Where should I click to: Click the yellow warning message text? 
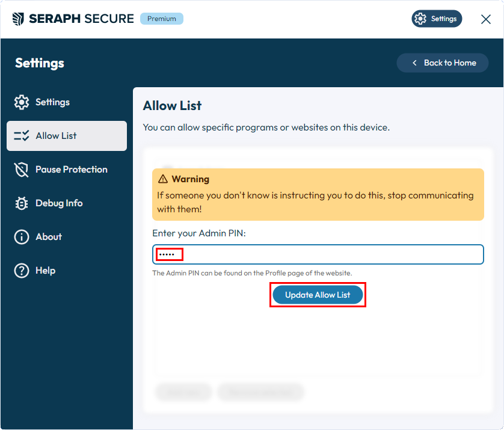[315, 202]
